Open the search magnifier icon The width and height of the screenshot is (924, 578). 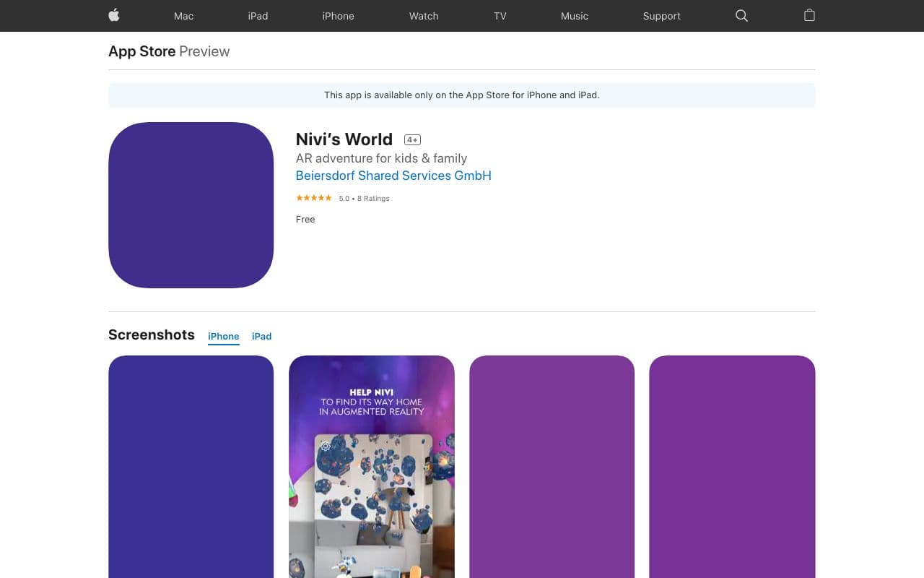click(x=741, y=15)
